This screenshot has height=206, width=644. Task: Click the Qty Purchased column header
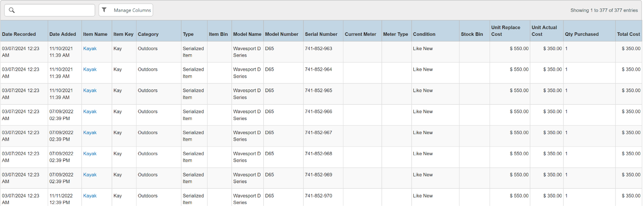582,34
